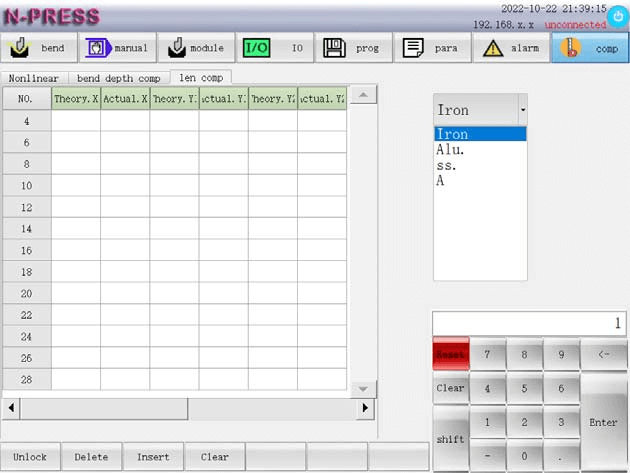Select Alu. in the material list
630x473 pixels.
(450, 149)
